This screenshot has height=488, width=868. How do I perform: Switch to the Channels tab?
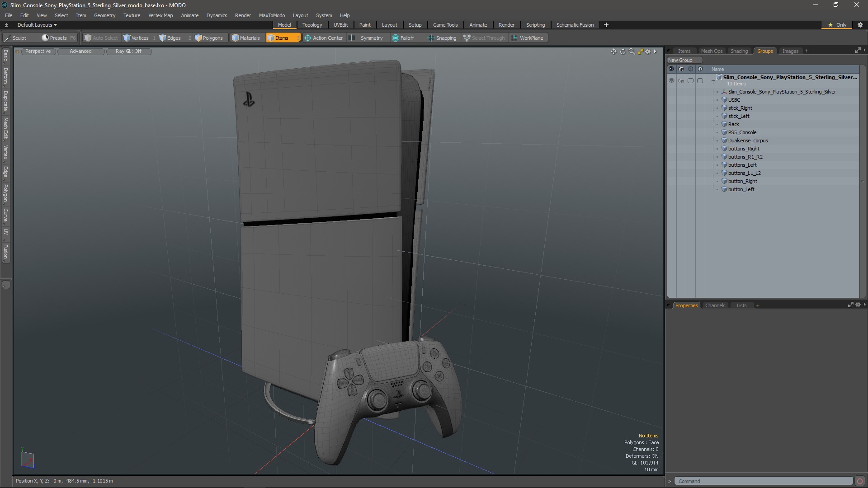(x=715, y=305)
